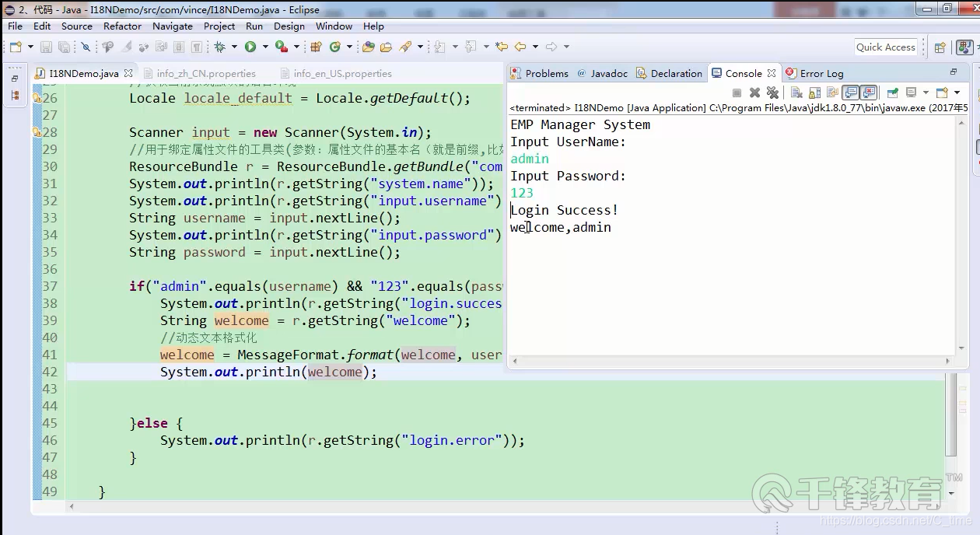Click Display Selected Console icon
Screen dimensions: 980x535
click(x=911, y=93)
